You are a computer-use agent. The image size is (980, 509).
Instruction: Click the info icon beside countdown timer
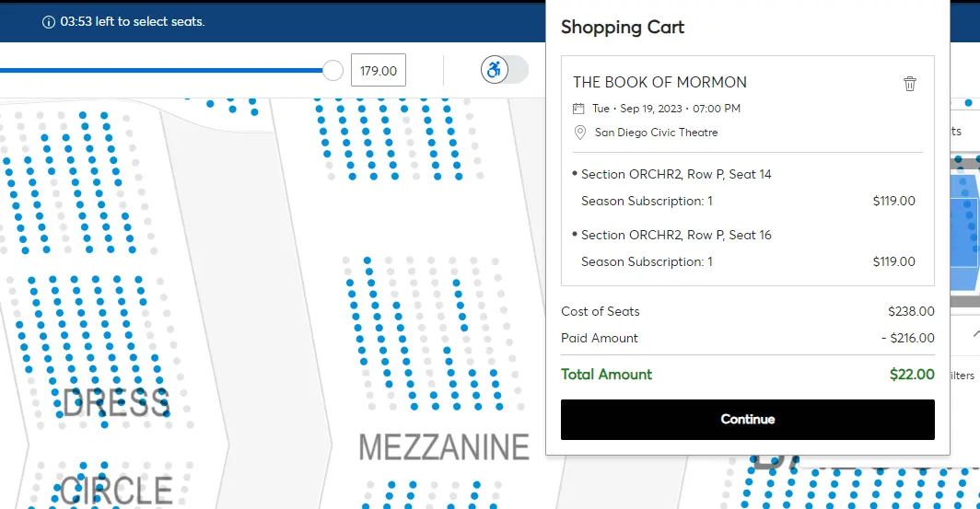(49, 22)
